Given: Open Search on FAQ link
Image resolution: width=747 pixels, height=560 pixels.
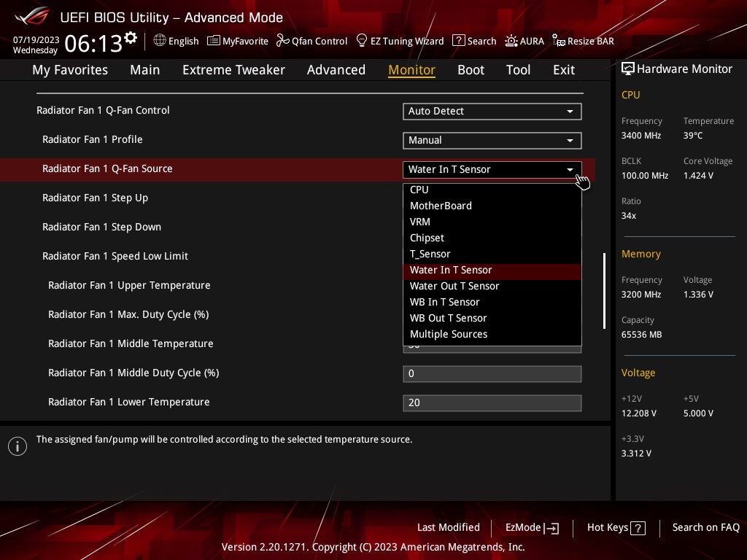Looking at the screenshot, I should (x=705, y=528).
